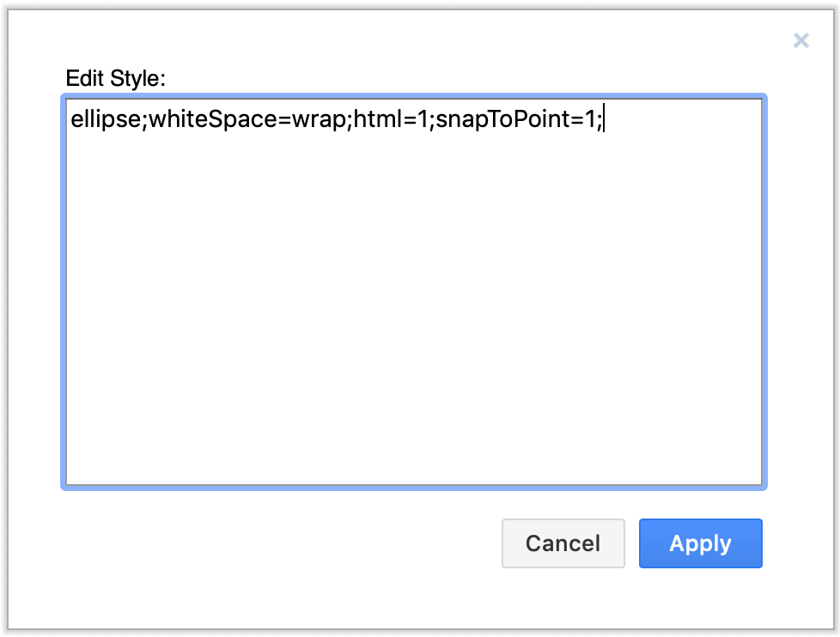This screenshot has height=637, width=840.
Task: Dismiss the dialog with the X icon
Action: click(800, 40)
